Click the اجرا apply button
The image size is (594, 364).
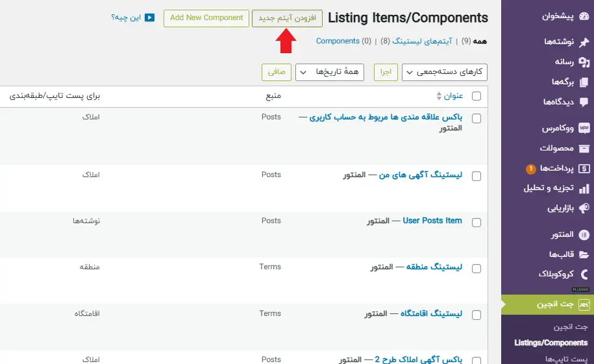pyautogui.click(x=386, y=72)
